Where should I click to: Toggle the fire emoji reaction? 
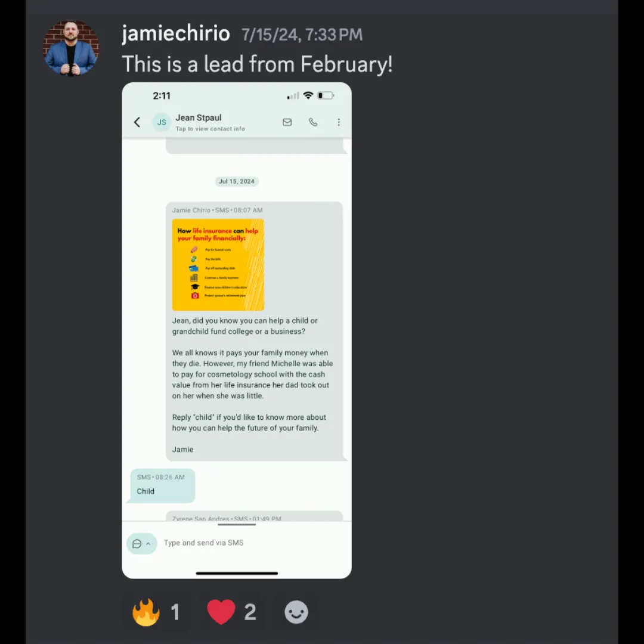click(x=156, y=612)
